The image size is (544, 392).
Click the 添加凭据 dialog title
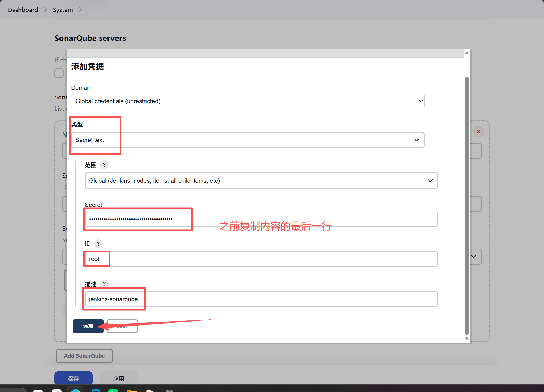coord(88,67)
